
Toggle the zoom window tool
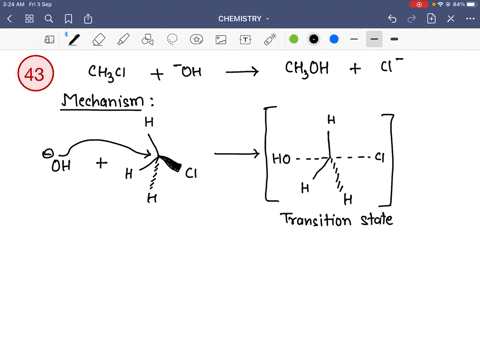click(x=49, y=40)
